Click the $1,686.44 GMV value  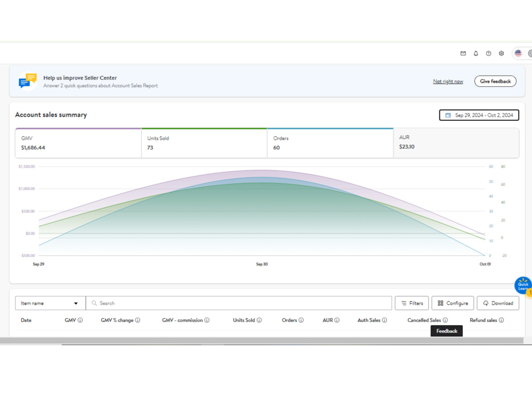click(33, 147)
